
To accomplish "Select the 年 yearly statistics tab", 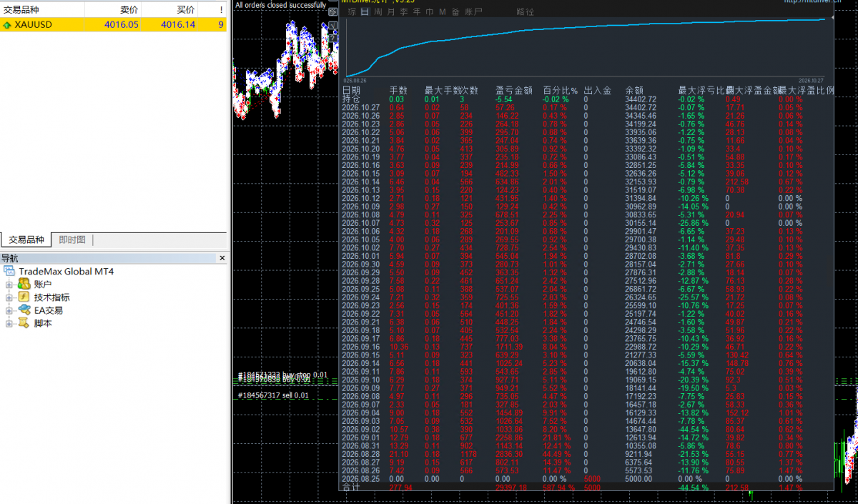I will tap(416, 12).
